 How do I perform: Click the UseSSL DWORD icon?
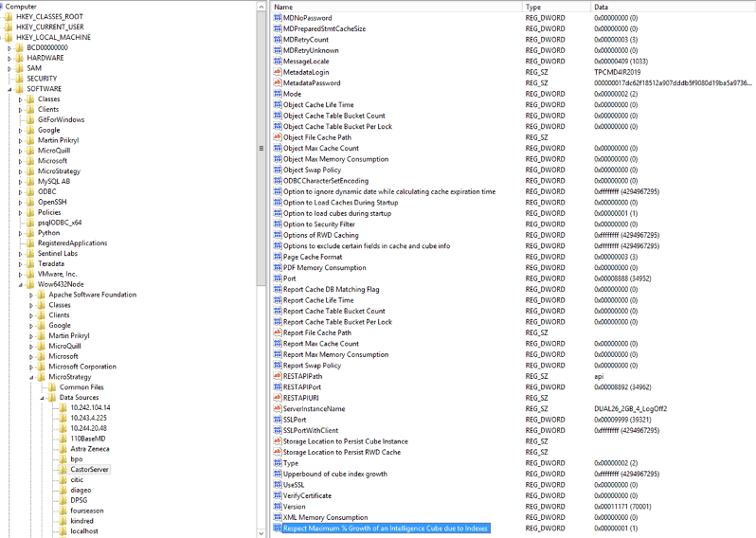pyautogui.click(x=277, y=484)
